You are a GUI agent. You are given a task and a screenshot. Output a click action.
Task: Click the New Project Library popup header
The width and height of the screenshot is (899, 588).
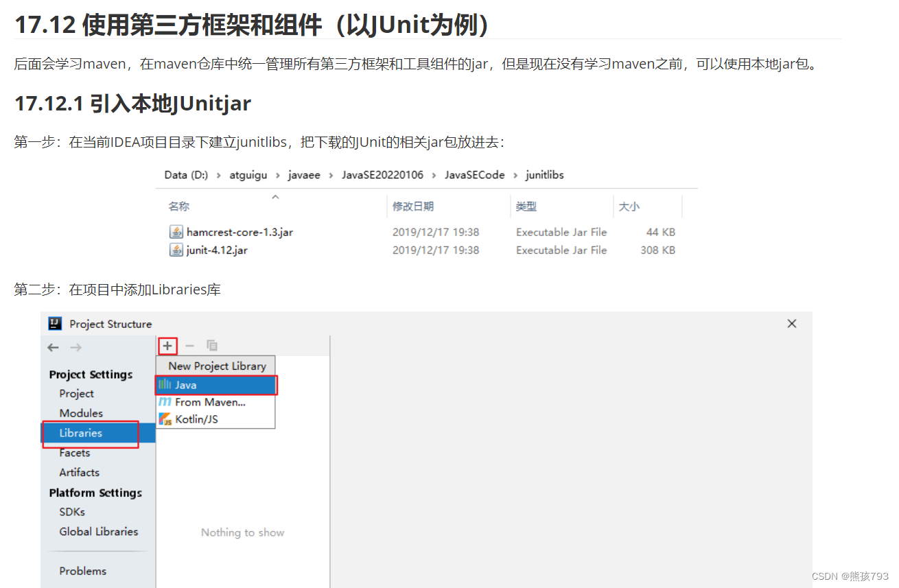click(217, 366)
